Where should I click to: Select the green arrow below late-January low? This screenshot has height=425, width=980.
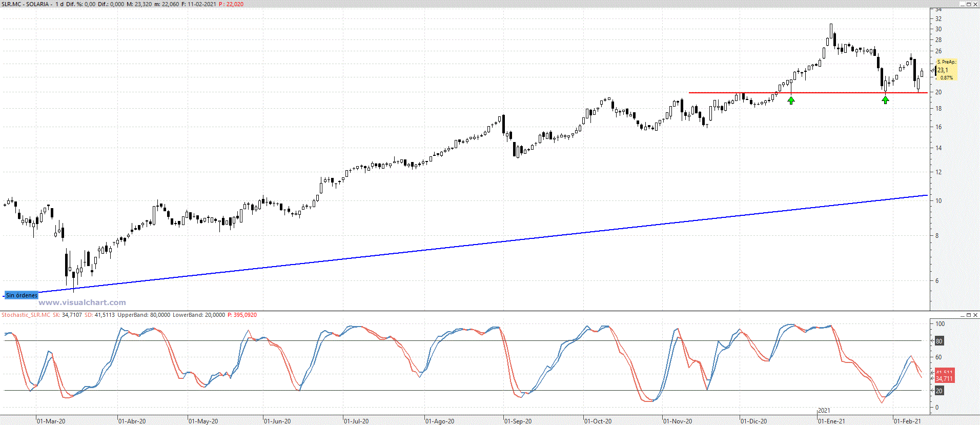pos(885,100)
